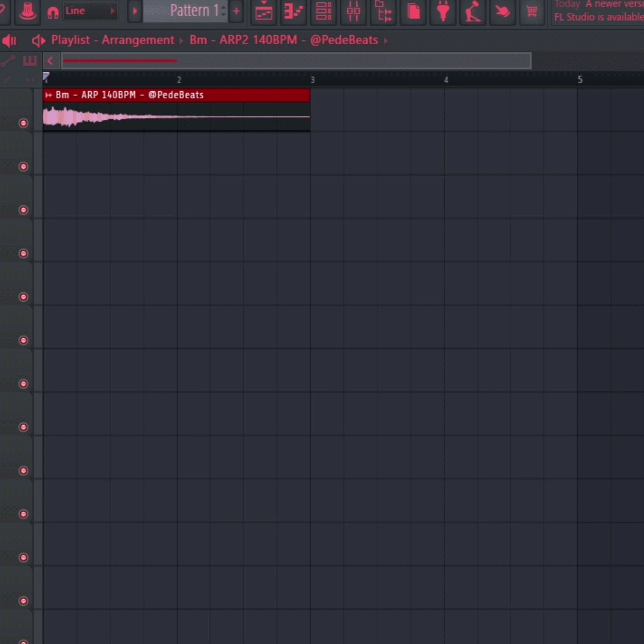The height and width of the screenshot is (644, 644).
Task: Click the shopping cart icon
Action: (x=532, y=11)
